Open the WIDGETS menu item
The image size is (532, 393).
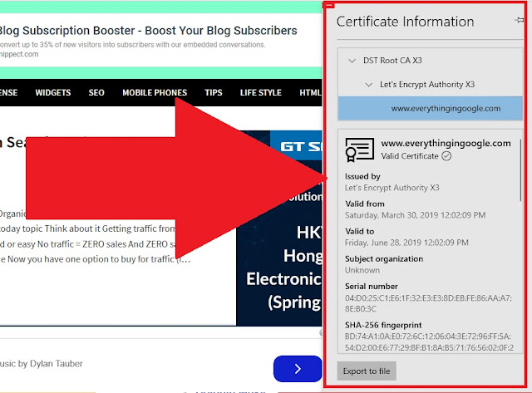click(53, 92)
